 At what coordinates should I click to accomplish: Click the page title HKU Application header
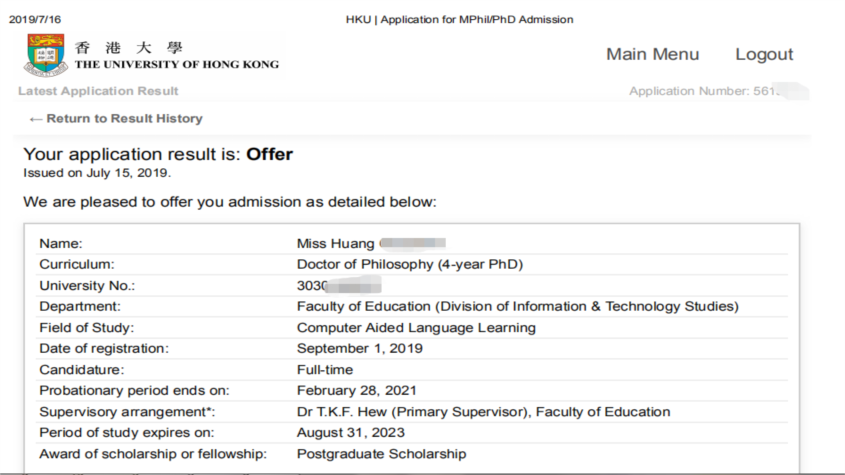459,19
